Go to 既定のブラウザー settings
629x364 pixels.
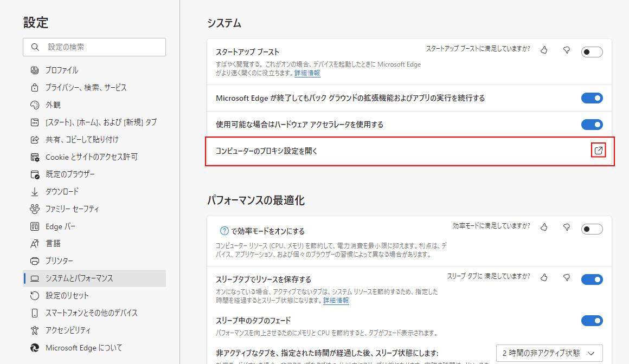click(94, 174)
